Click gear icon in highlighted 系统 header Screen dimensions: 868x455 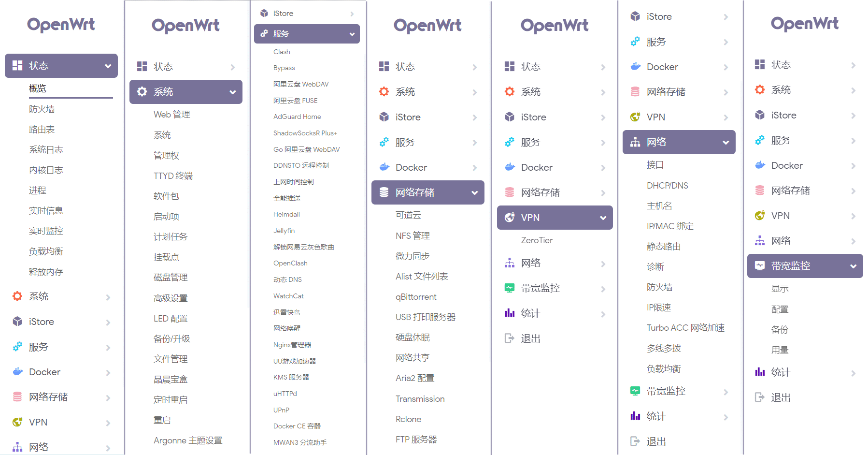click(x=142, y=92)
